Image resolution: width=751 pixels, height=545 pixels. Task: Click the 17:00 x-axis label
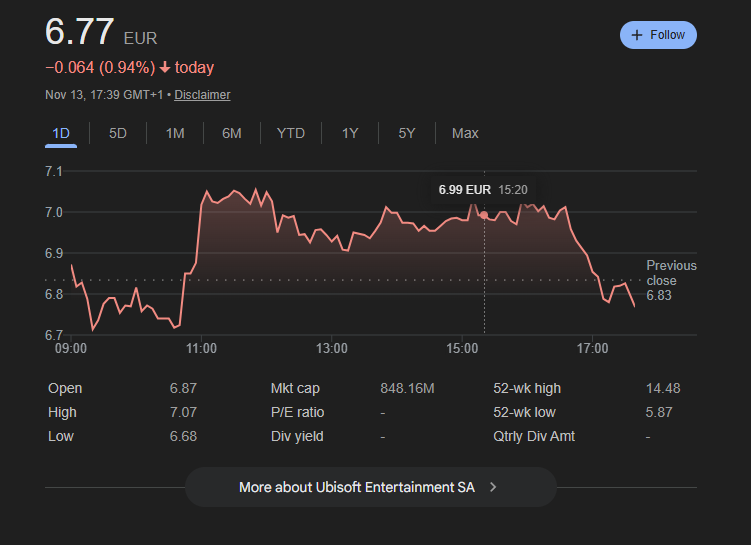tap(592, 348)
